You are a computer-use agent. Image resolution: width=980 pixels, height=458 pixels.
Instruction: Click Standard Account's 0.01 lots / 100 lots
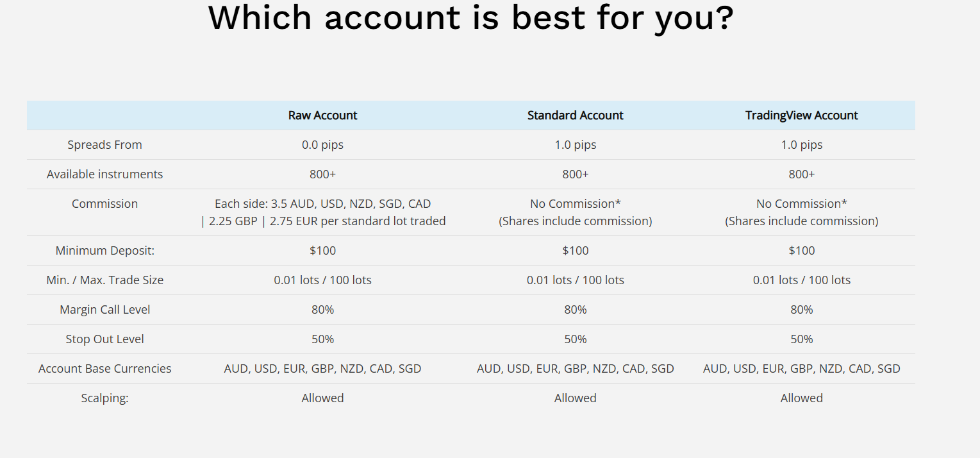point(575,280)
